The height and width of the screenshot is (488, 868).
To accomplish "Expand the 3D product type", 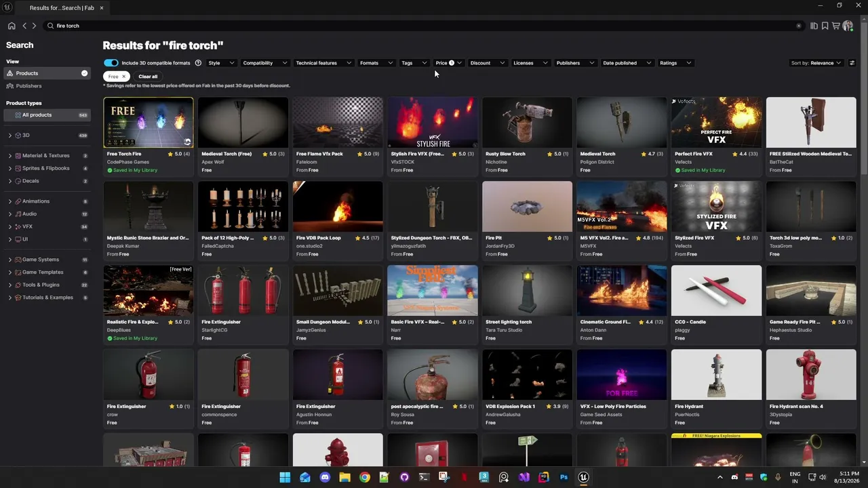I will tap(10, 136).
